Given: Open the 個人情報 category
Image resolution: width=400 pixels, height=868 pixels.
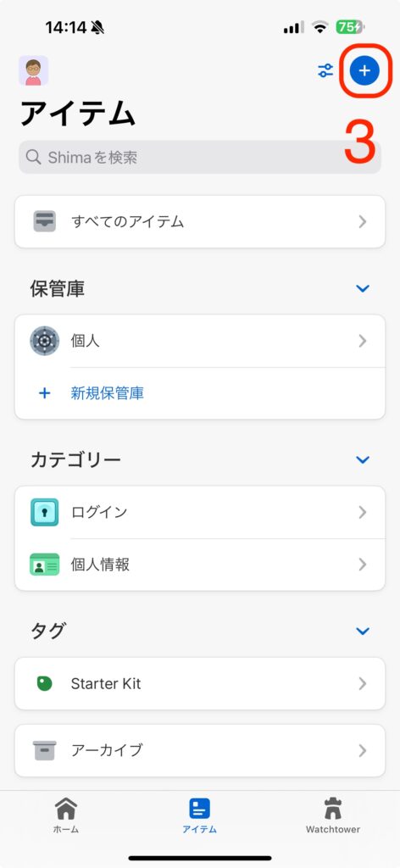Looking at the screenshot, I should [200, 565].
